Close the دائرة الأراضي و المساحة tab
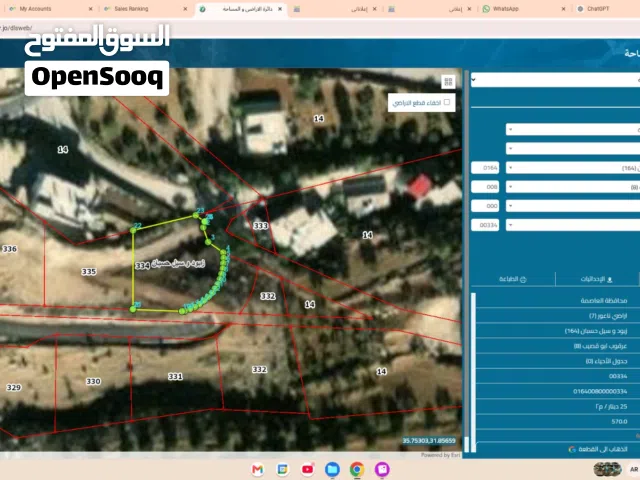The height and width of the screenshot is (480, 640). pos(280,9)
